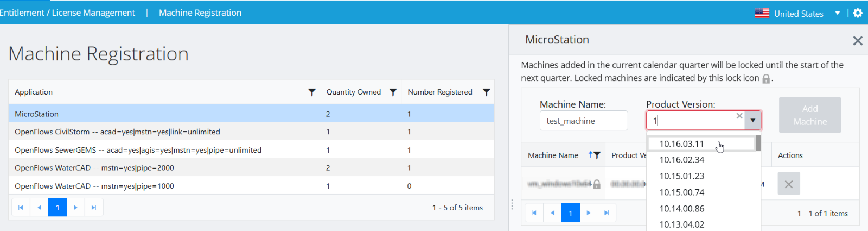
Task: Select the OpenFlows SewerGEMS row
Action: (251, 149)
